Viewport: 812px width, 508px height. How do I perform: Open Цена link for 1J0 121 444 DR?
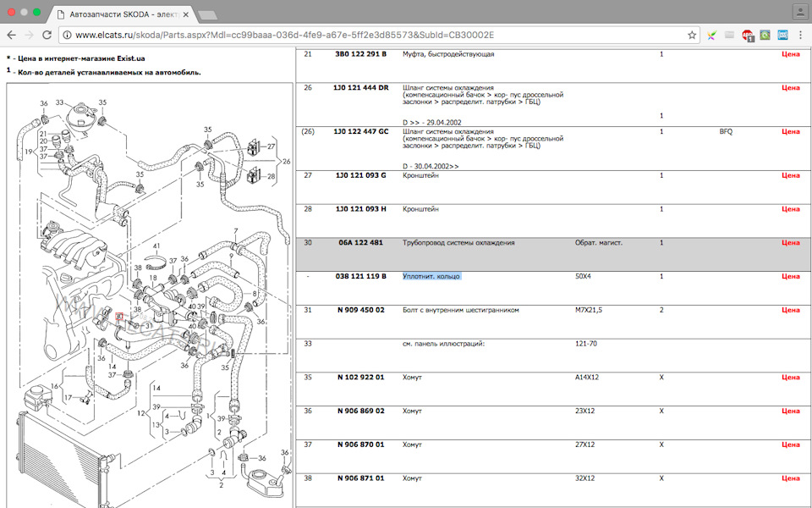pos(790,87)
